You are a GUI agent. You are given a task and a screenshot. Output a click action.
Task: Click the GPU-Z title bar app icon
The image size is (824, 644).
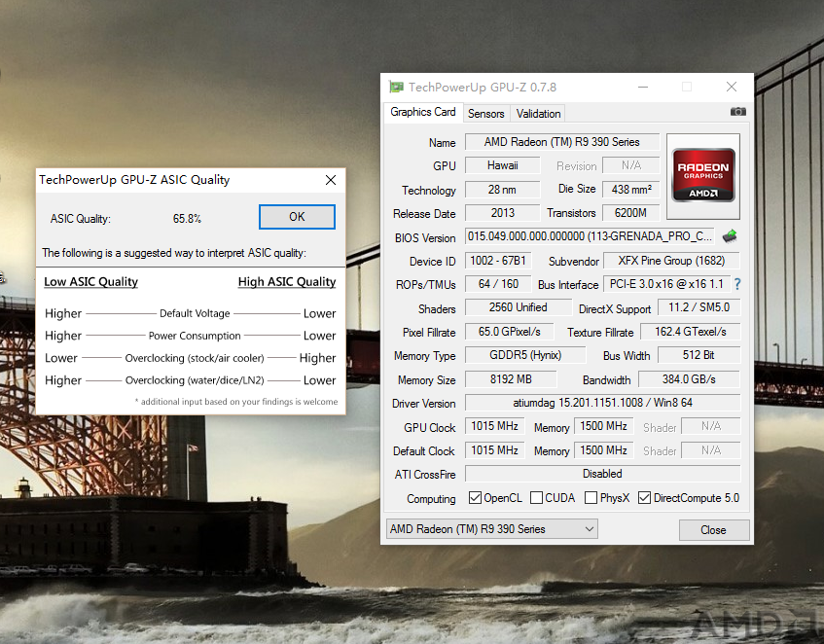tap(396, 87)
